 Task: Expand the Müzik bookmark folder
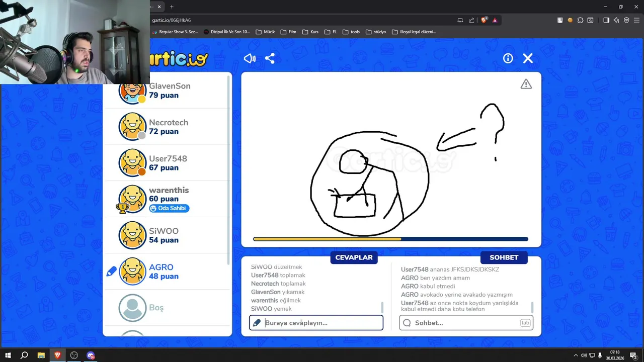[x=265, y=32]
